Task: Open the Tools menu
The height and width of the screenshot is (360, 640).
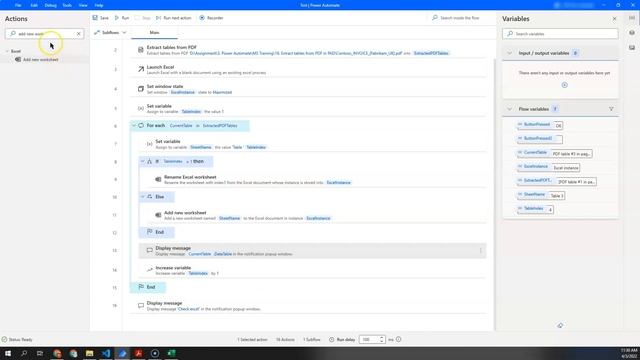Action: [67, 5]
